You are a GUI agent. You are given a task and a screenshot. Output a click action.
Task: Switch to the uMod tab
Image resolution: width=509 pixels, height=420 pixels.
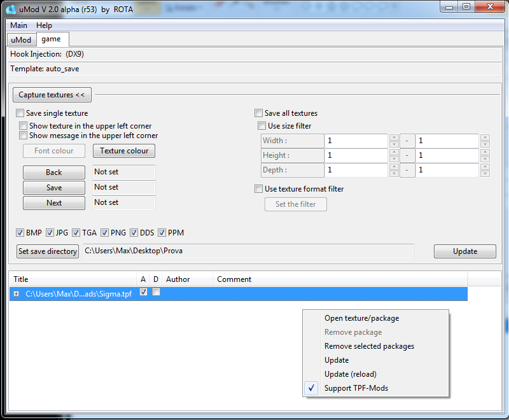coord(21,39)
